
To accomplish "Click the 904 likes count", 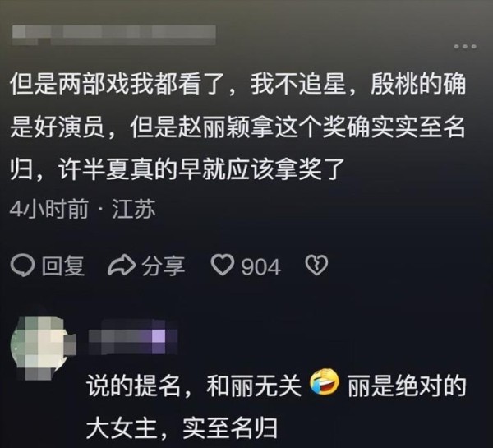I will pos(260,267).
